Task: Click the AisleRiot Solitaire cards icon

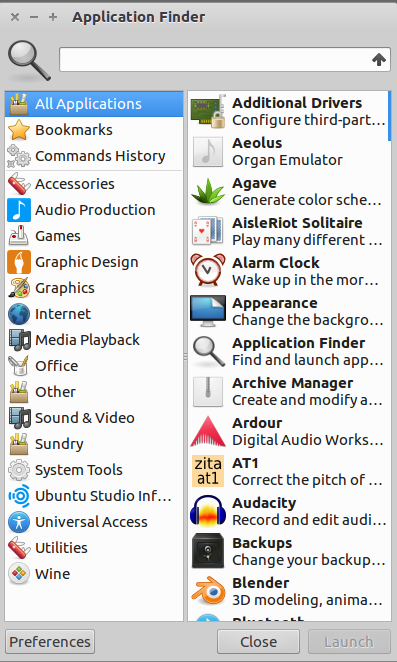Action: click(208, 231)
